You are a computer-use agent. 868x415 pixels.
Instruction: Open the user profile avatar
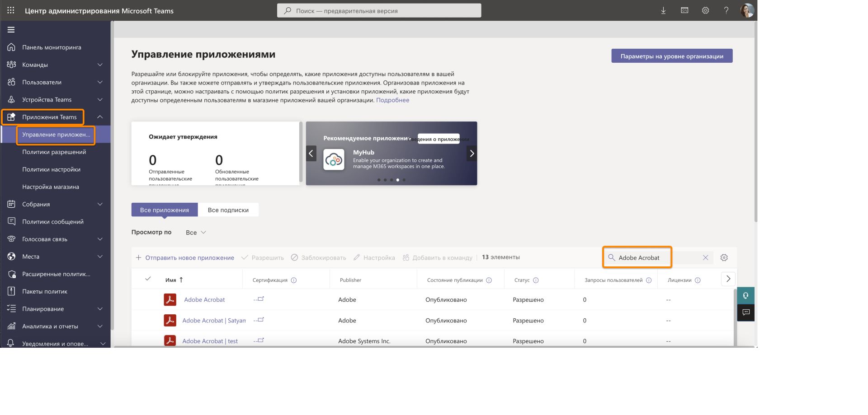coord(747,10)
